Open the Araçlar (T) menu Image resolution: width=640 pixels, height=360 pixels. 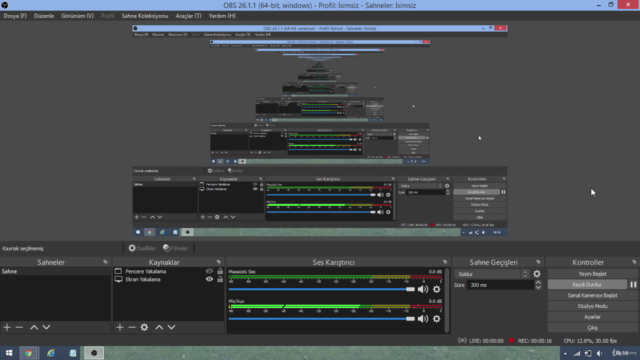pyautogui.click(x=188, y=16)
